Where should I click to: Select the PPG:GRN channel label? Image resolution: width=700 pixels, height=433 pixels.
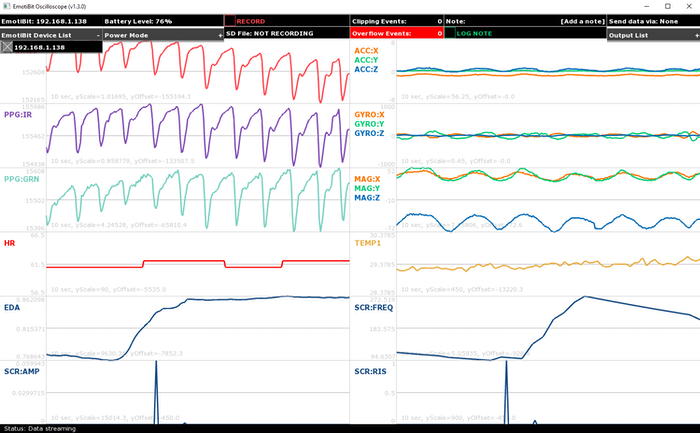point(21,179)
